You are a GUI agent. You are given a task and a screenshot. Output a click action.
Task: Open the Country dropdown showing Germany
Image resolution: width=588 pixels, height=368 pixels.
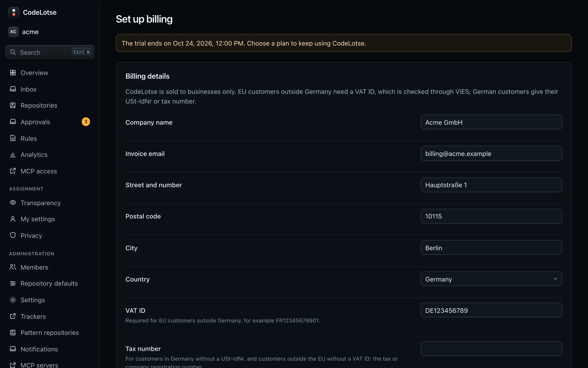[x=491, y=279]
